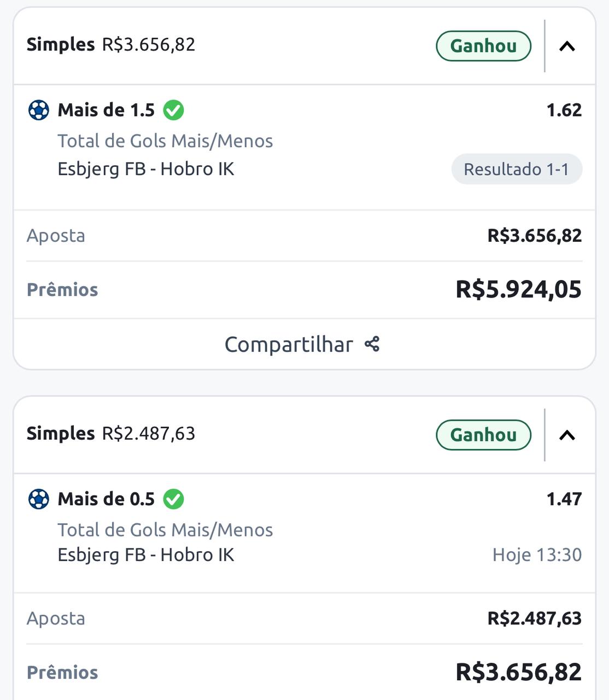Click the R$3.656,82 Prêmios amount
Viewport: 609px width, 700px height.
click(518, 672)
